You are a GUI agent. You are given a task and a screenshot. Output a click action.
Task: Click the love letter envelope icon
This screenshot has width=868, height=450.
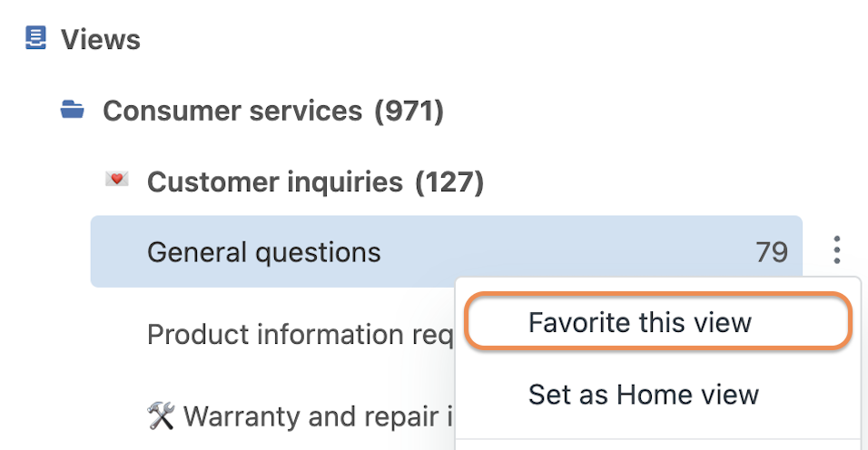(x=117, y=179)
